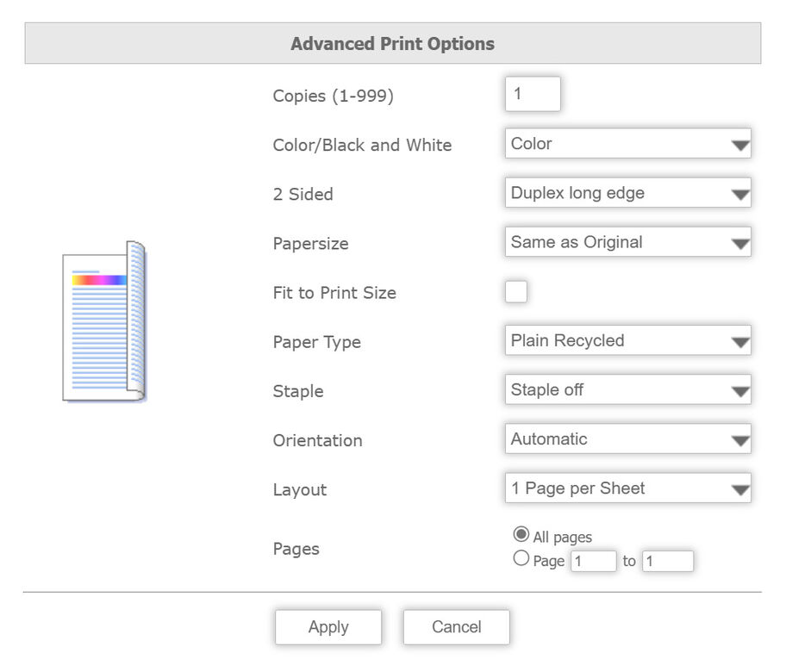Expand the Orientation dropdown
This screenshot has width=786, height=672.
click(627, 439)
